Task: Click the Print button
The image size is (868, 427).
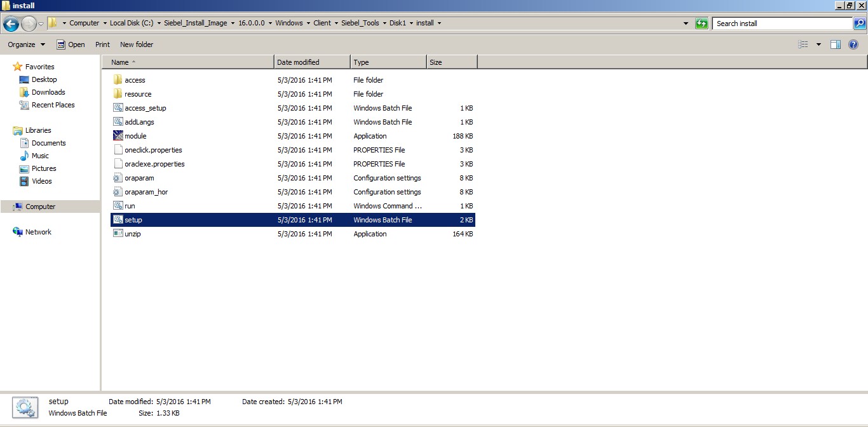Action: [102, 44]
